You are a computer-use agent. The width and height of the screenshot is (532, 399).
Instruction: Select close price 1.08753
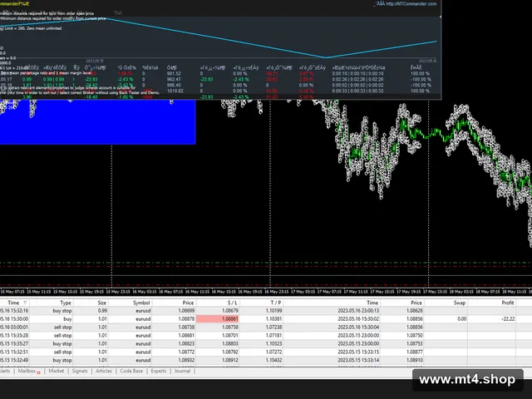[x=415, y=343]
